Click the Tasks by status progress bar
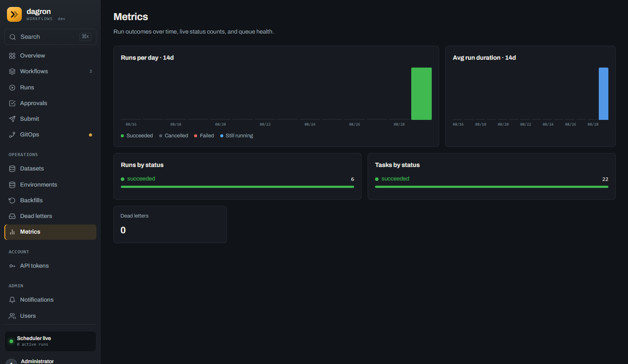628x364 pixels. coord(491,187)
